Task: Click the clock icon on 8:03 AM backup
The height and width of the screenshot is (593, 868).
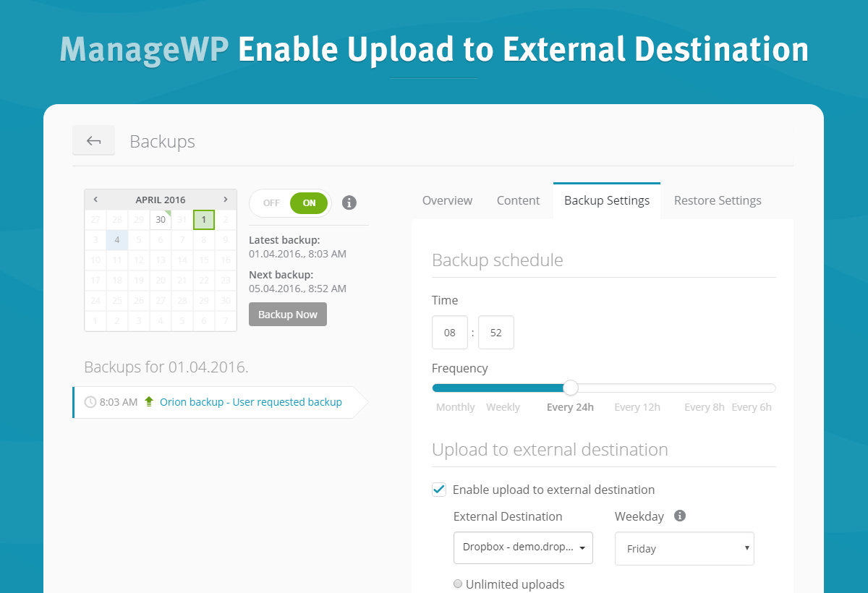Action: 90,402
